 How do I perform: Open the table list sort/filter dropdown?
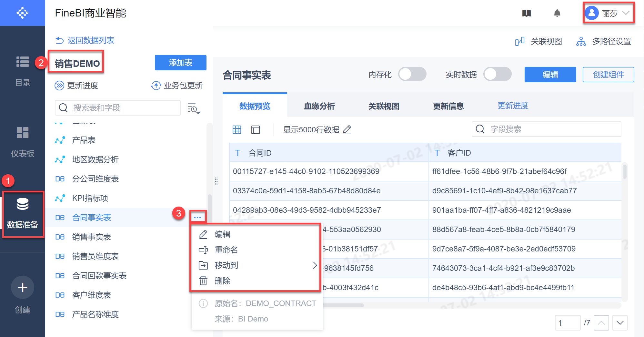[x=194, y=108]
